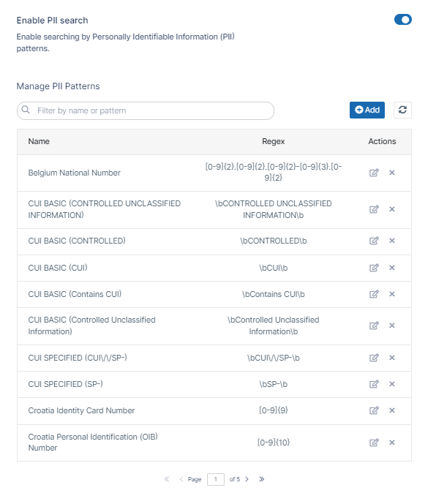Select the \bContains CUI\b regex cell

tap(274, 295)
